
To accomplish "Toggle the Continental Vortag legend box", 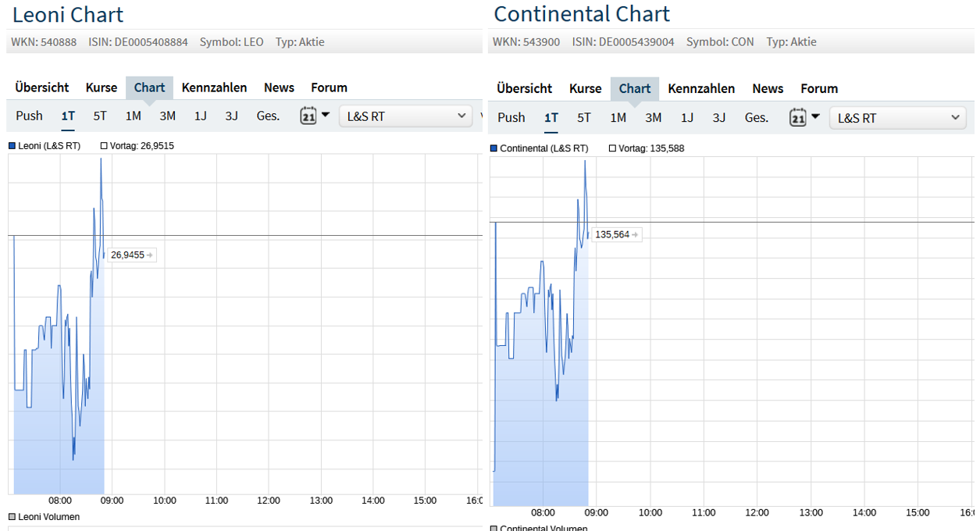I will click(x=612, y=148).
